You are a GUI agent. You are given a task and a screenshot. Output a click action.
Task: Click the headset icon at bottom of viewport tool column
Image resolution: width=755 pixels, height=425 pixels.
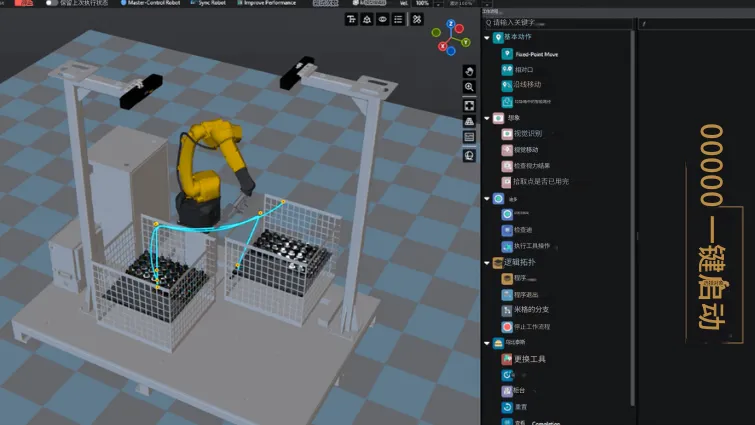coord(469,155)
